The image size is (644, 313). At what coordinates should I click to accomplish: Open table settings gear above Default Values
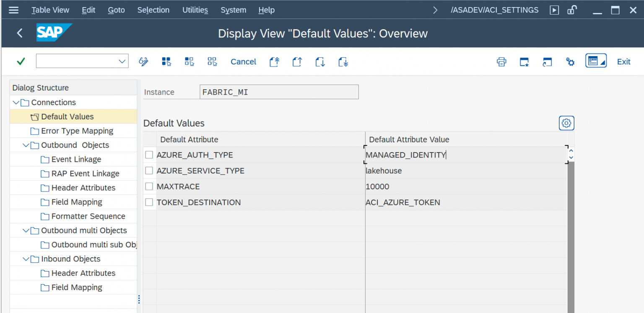point(566,123)
